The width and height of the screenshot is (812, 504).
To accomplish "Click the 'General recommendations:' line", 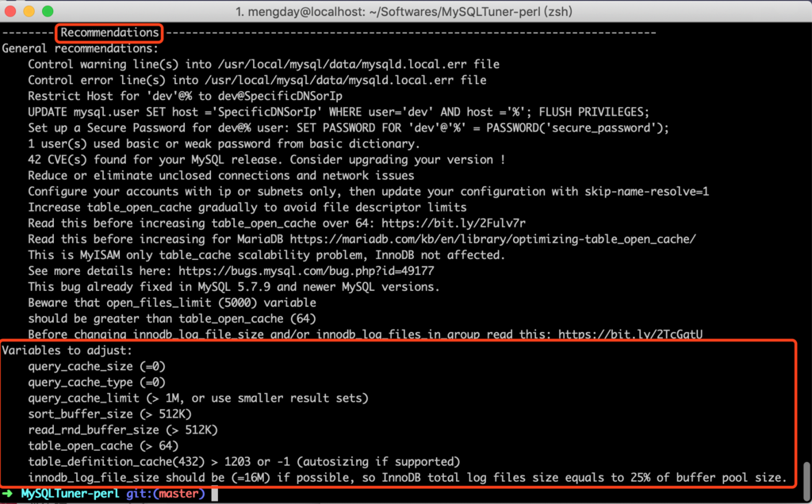I will [80, 48].
